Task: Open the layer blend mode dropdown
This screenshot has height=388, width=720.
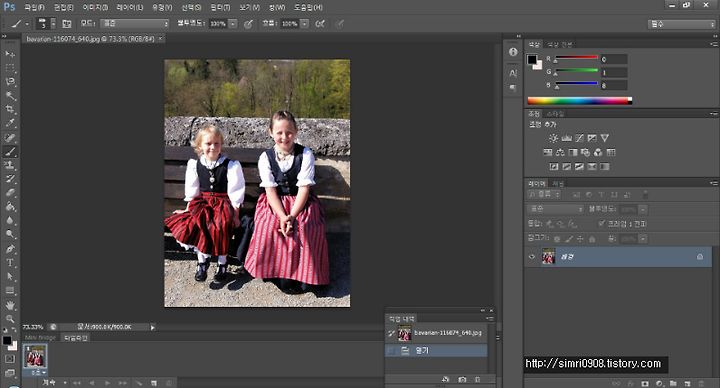Action: pos(556,209)
